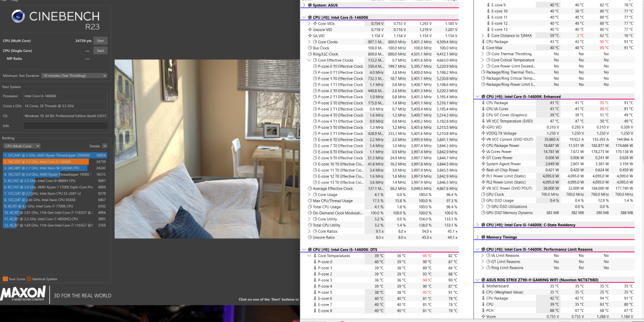Expand the Core Utility row
The image size is (644, 322).
click(309, 219)
